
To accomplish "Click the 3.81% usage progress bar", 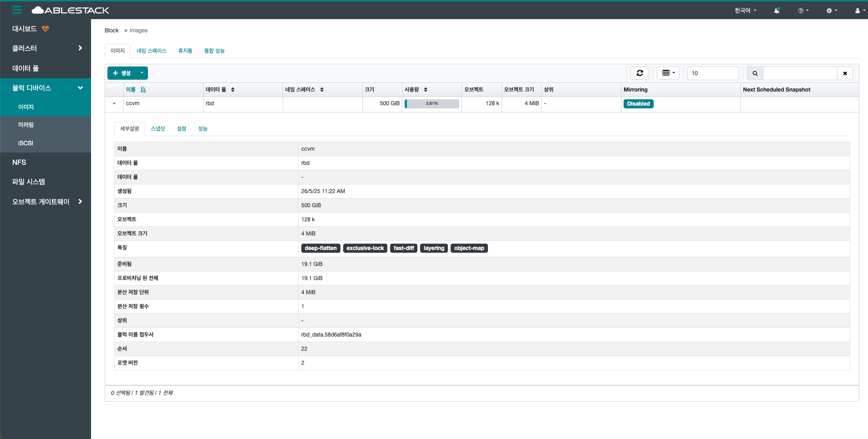I will [431, 103].
